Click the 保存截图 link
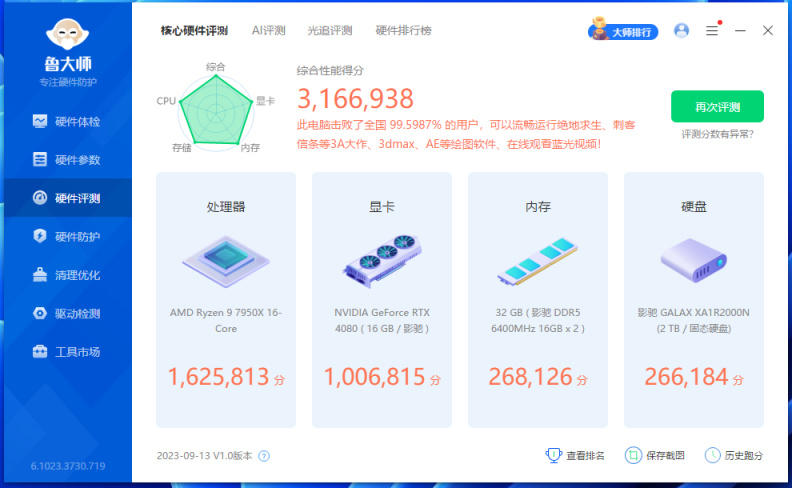792x488 pixels. 665,456
